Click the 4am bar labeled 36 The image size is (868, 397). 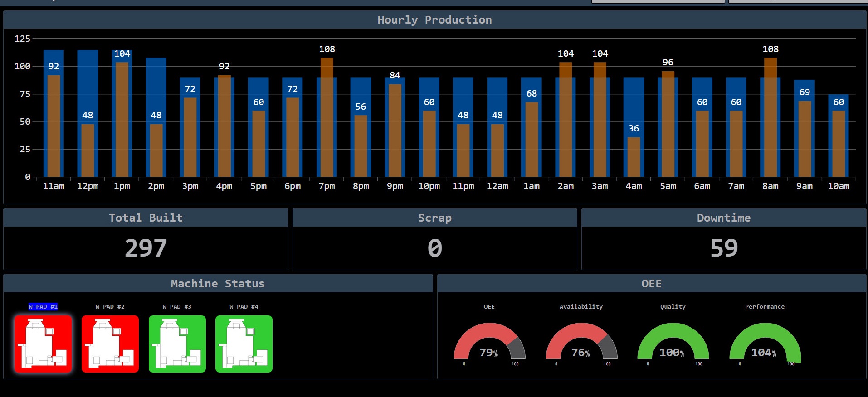click(x=634, y=156)
